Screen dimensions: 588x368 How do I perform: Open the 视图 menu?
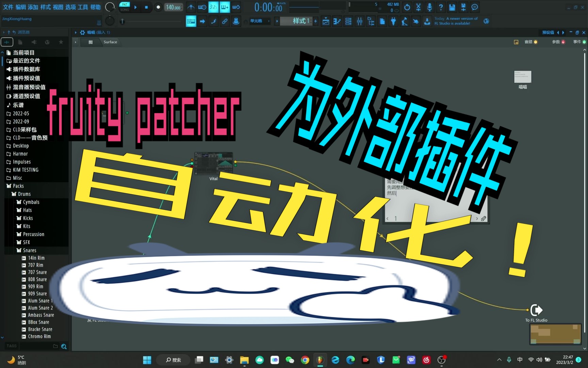[x=58, y=7]
